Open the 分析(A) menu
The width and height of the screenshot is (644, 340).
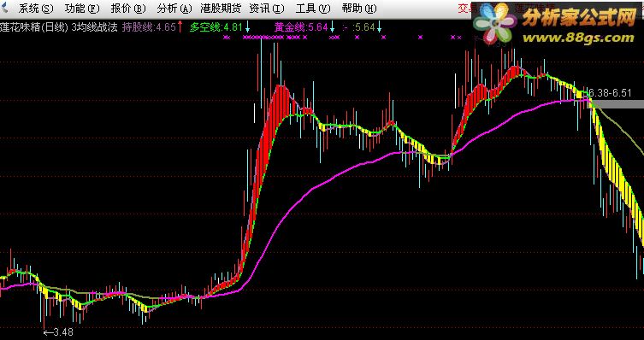pos(174,9)
